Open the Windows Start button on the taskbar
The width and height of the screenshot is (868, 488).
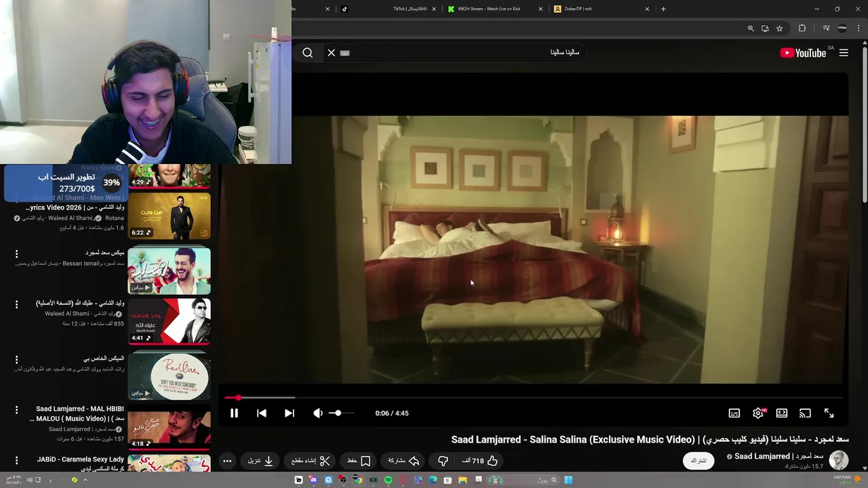click(x=568, y=480)
